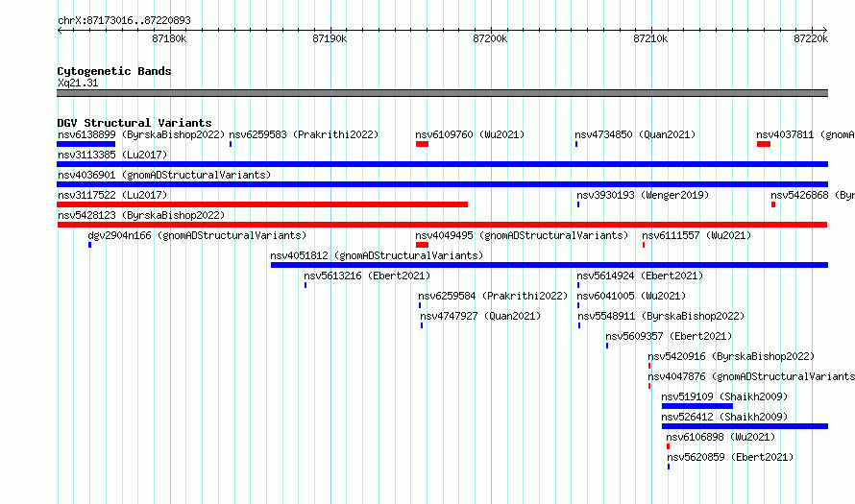Click nsv519109 Shaikh2009 label
The image size is (855, 504).
pyautogui.click(x=724, y=396)
